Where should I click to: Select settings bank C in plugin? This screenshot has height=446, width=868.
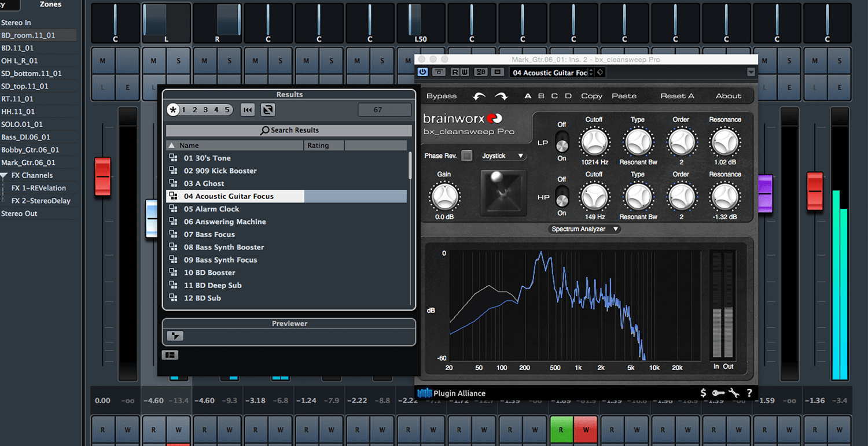pyautogui.click(x=554, y=96)
